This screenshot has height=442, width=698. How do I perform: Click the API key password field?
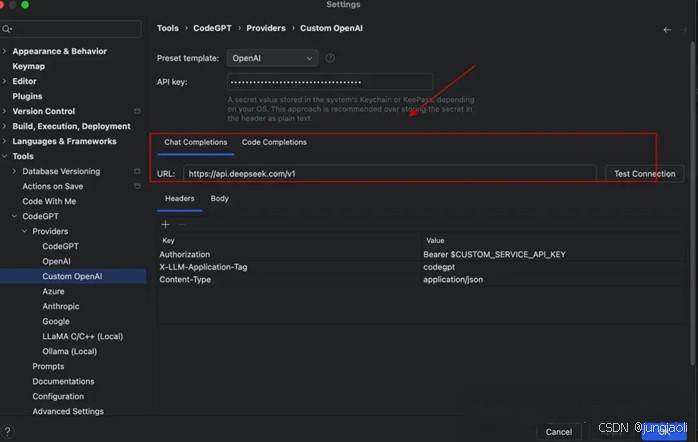330,82
